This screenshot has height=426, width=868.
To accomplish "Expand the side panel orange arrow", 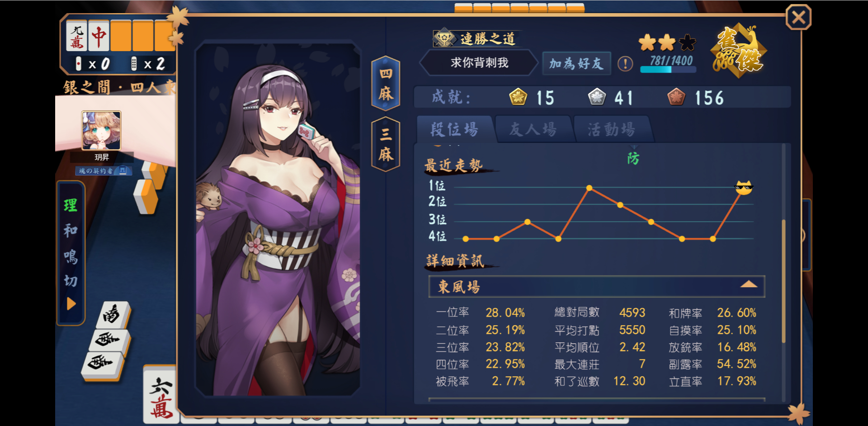I will click(71, 303).
